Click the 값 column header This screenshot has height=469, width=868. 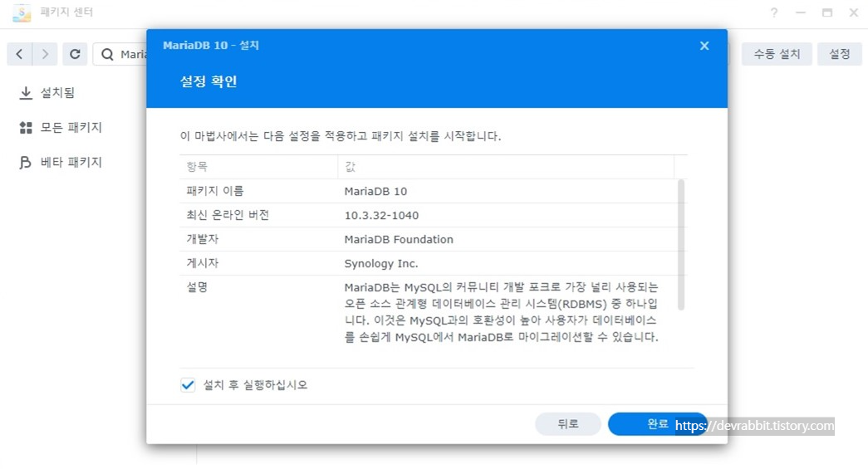[506, 167]
